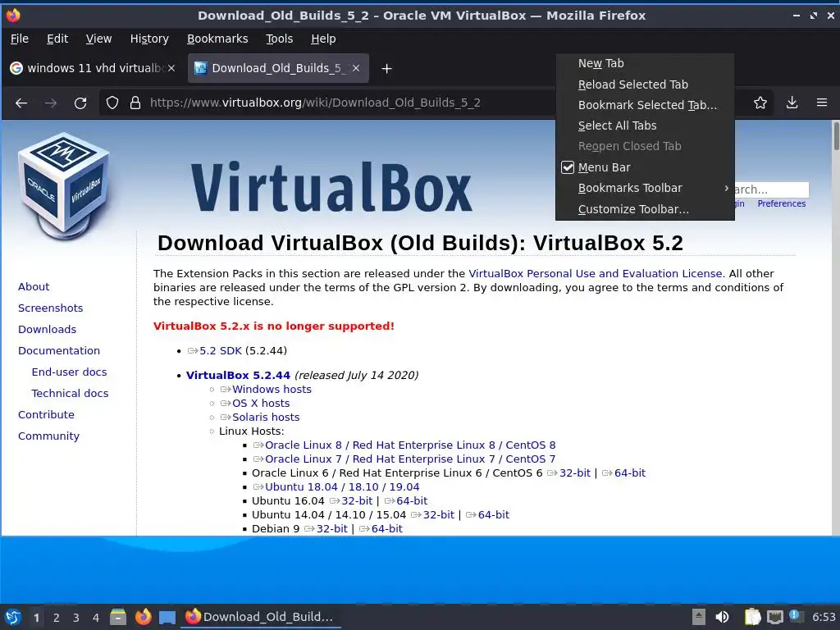Click the Firefox icon in title bar
This screenshot has width=840, height=630.
tap(13, 15)
